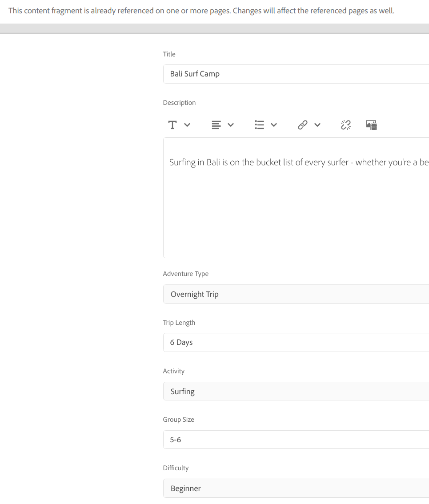Click the insert asset image icon
This screenshot has width=429, height=504.
[372, 125]
